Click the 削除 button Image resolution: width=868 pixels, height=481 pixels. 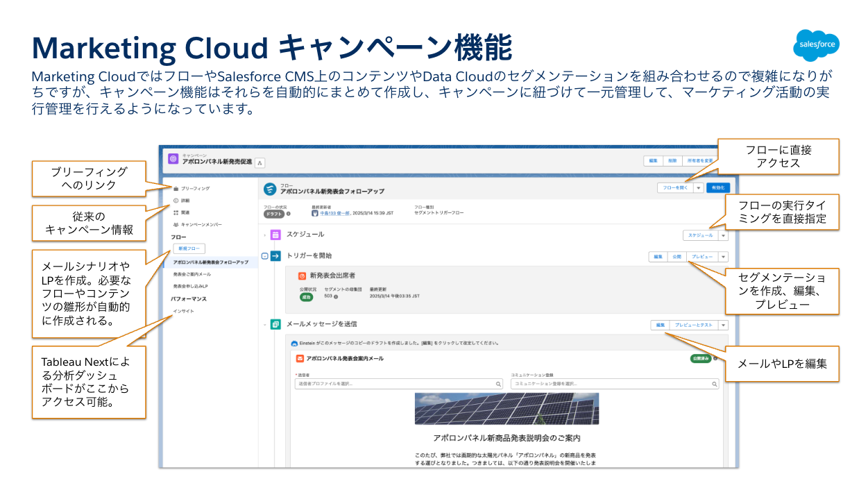(673, 160)
